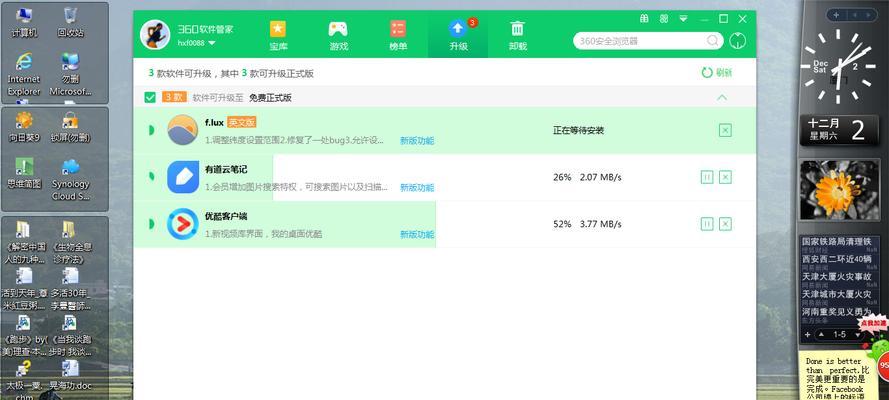Click the 优酷客户端 row green arrow marker

pyautogui.click(x=151, y=224)
